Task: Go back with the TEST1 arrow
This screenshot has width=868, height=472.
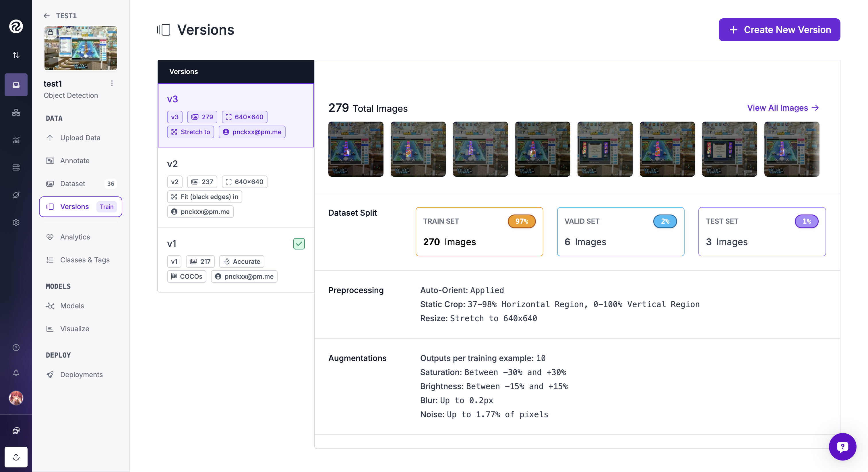Action: (x=46, y=16)
